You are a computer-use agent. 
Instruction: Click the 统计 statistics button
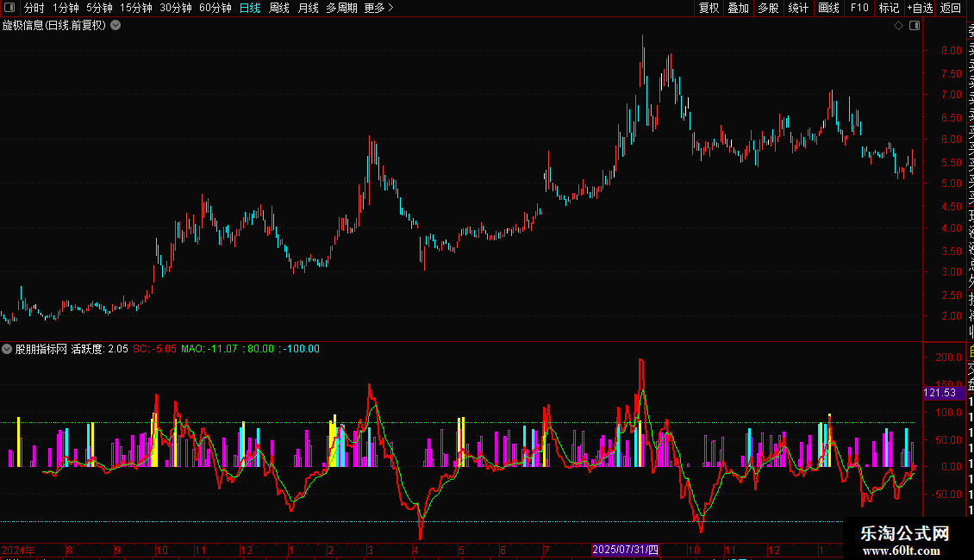pyautogui.click(x=798, y=8)
